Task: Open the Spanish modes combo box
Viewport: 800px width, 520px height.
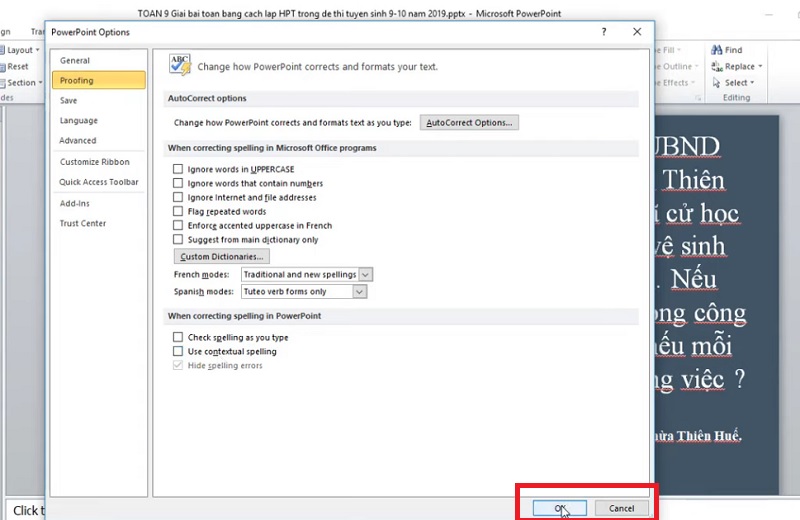Action: (360, 292)
